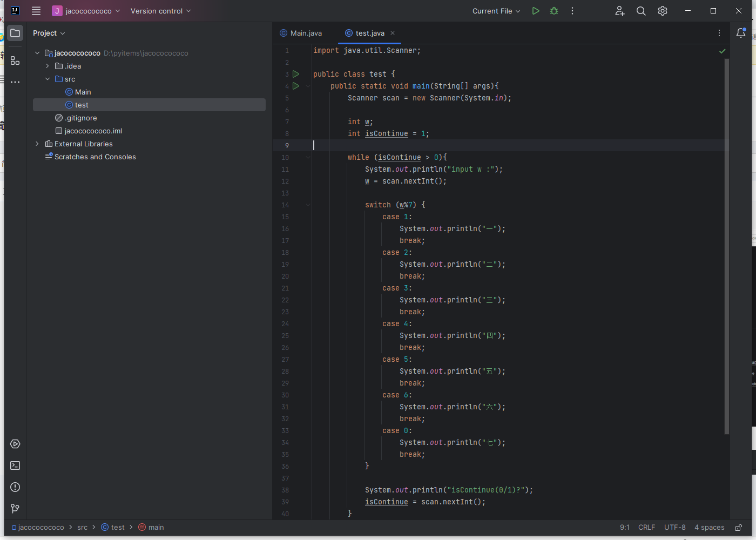Image resolution: width=756 pixels, height=540 pixels.
Task: Collapse the jacococococo root folder
Action: click(37, 53)
